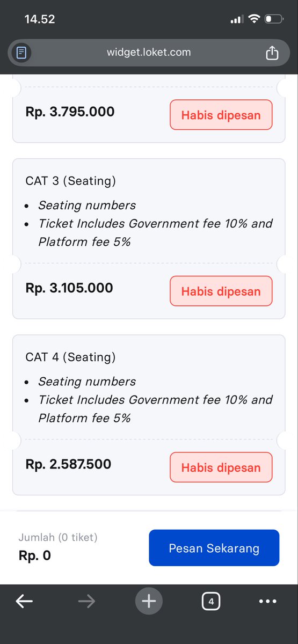Tap the Jumlah (0 tiket) total
The height and width of the screenshot is (644, 298).
58,537
